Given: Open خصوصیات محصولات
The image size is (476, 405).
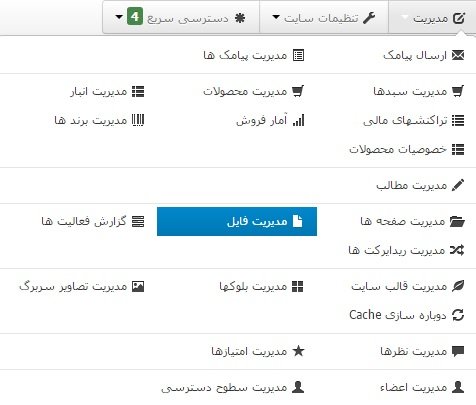Looking at the screenshot, I should (x=407, y=150).
